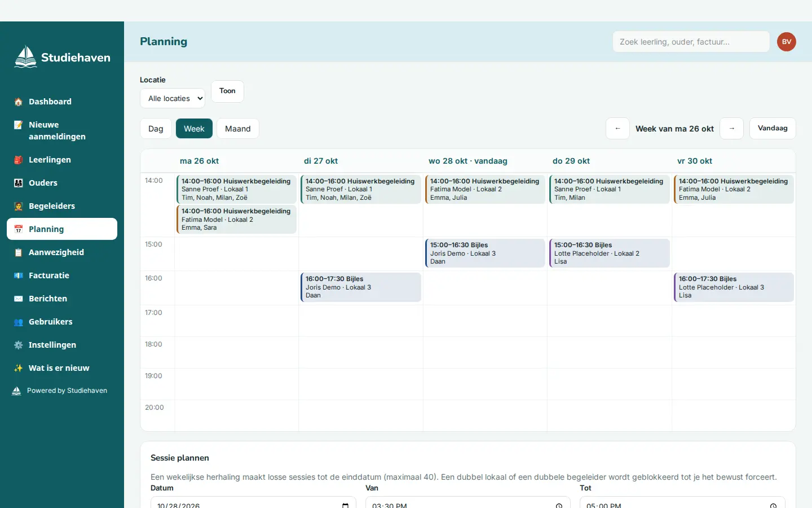Click the Aanwezigheid clipboard icon
The width and height of the screenshot is (812, 508).
point(18,253)
